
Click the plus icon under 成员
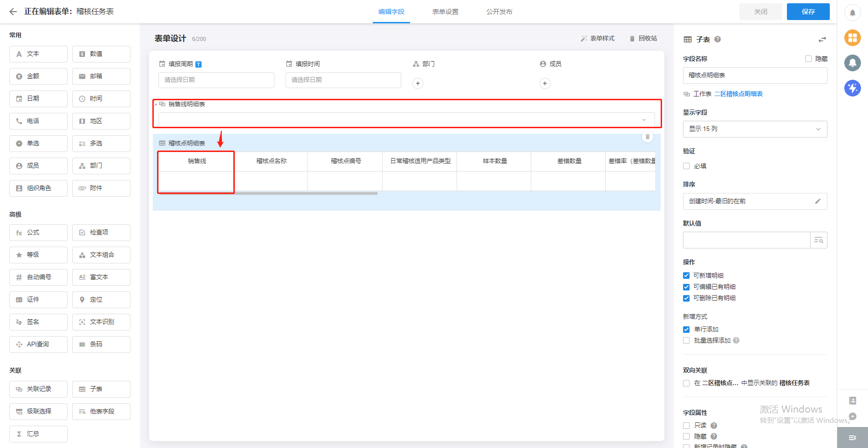pyautogui.click(x=545, y=83)
